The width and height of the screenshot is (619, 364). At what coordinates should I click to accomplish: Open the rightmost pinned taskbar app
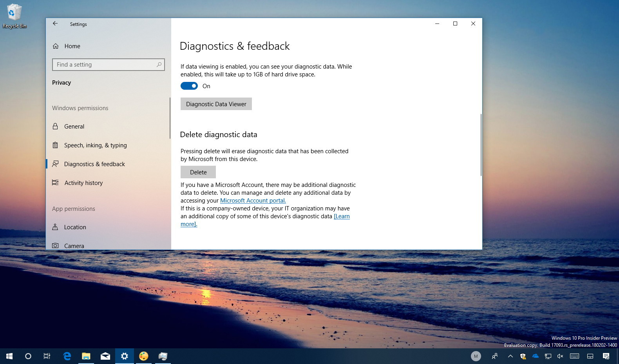(x=163, y=356)
